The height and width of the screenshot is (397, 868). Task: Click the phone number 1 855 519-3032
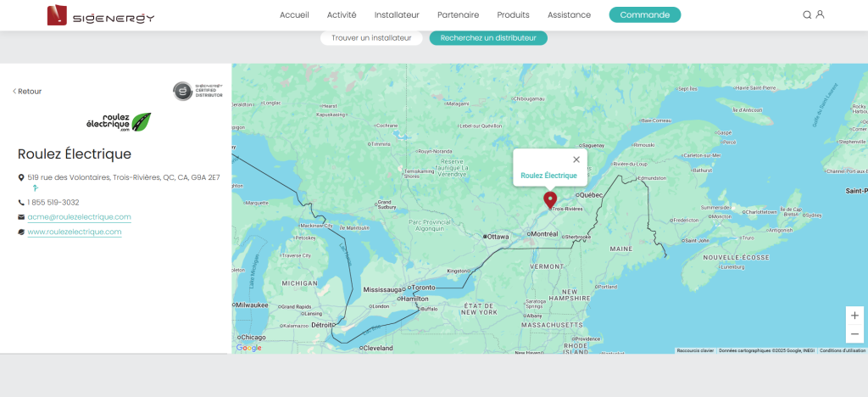(x=53, y=203)
